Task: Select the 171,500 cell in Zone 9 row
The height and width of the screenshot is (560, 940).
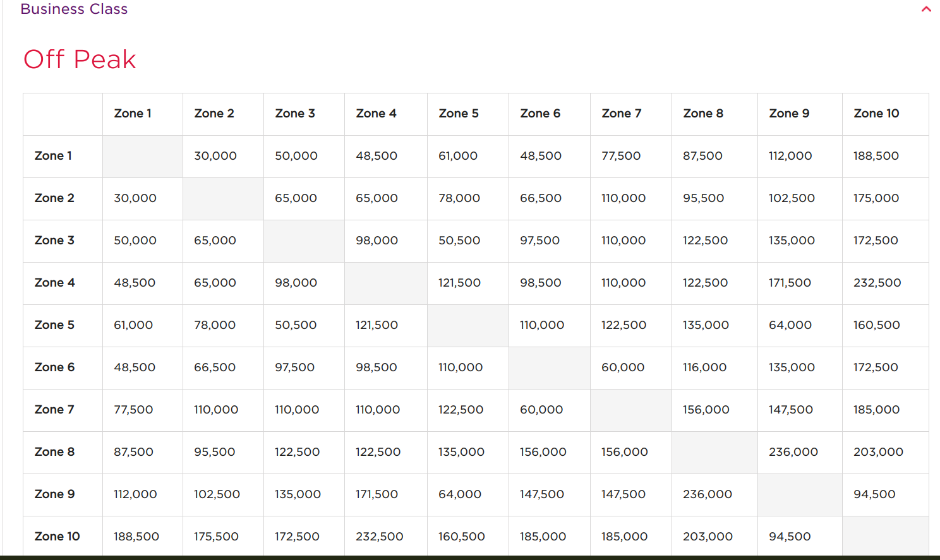Action: pyautogui.click(x=377, y=494)
